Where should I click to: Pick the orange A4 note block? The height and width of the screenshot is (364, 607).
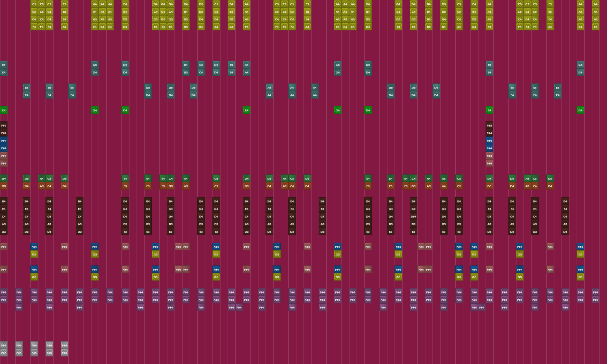click(x=444, y=186)
